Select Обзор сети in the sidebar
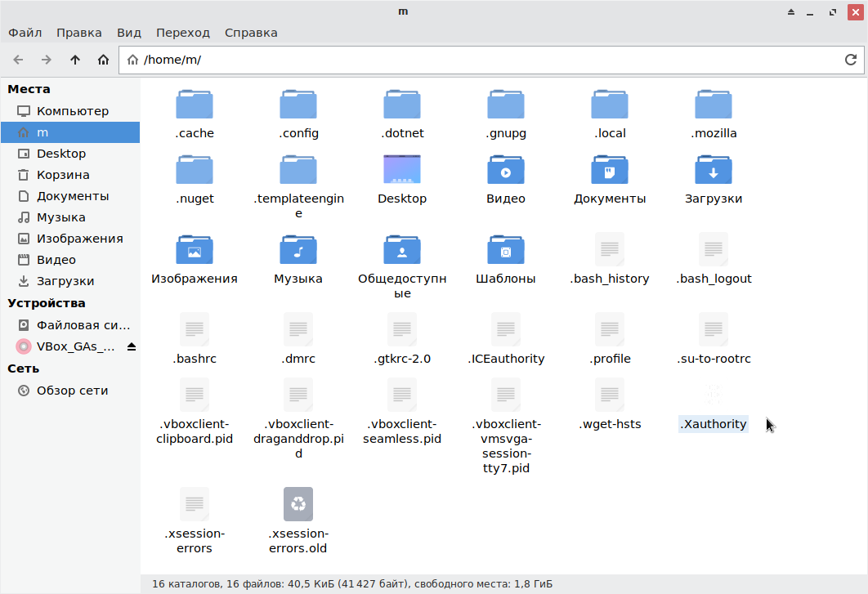 [x=72, y=391]
